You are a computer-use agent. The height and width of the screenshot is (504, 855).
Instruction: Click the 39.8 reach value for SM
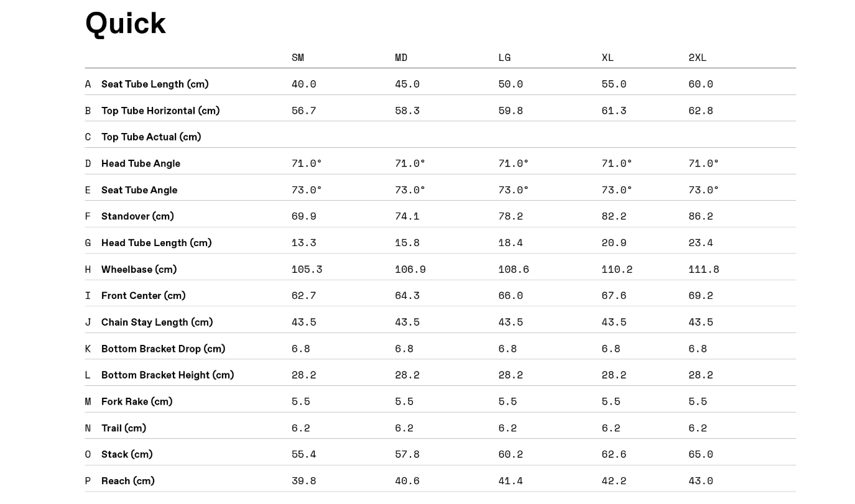pyautogui.click(x=304, y=481)
